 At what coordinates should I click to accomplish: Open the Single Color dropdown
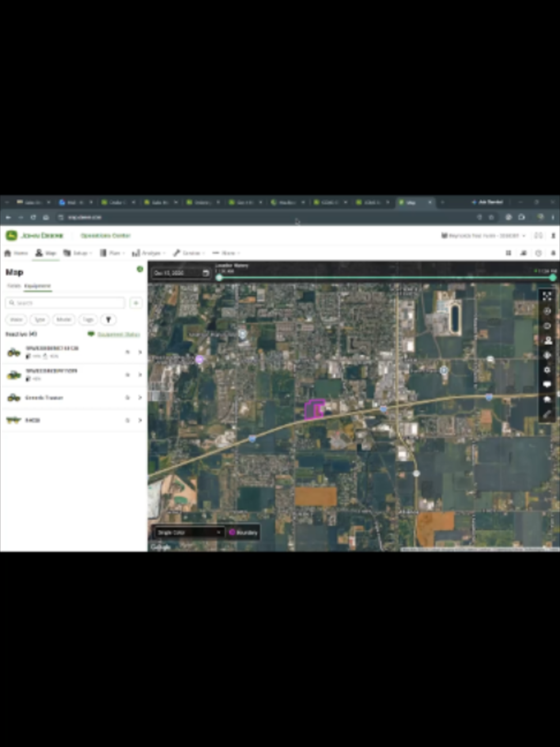click(x=189, y=533)
